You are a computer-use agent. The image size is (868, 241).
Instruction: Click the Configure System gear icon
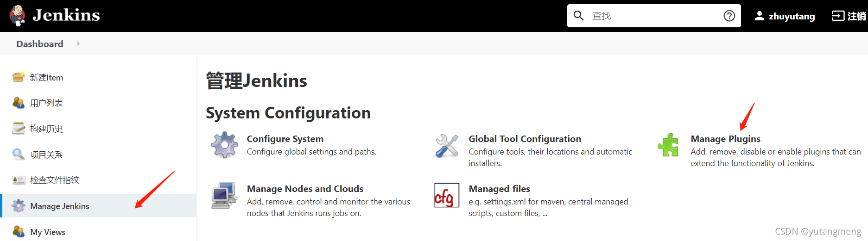click(225, 145)
